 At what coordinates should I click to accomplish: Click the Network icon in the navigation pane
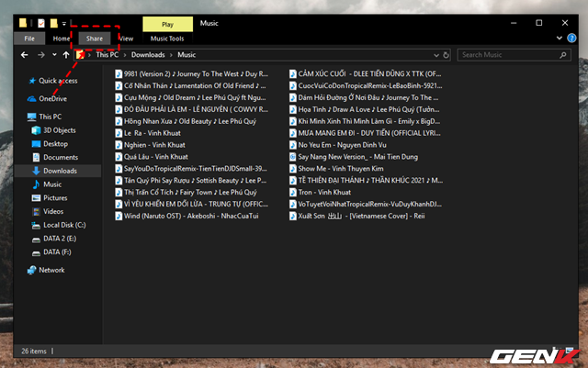[32, 270]
